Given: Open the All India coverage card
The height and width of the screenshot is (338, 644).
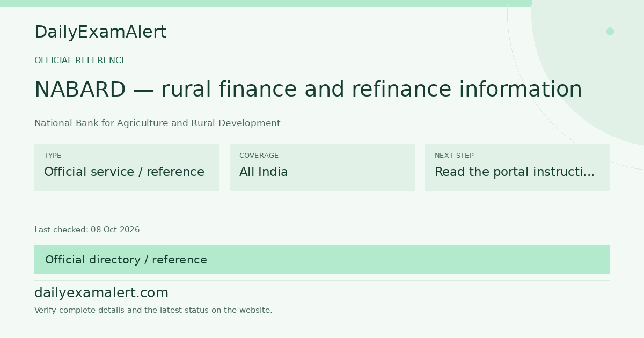Looking at the screenshot, I should [322, 167].
